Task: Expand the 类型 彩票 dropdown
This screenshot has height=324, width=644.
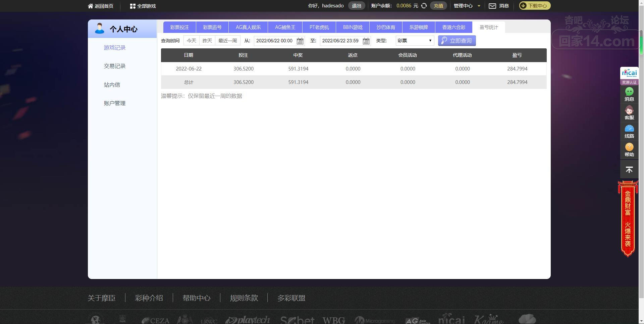Action: click(415, 41)
